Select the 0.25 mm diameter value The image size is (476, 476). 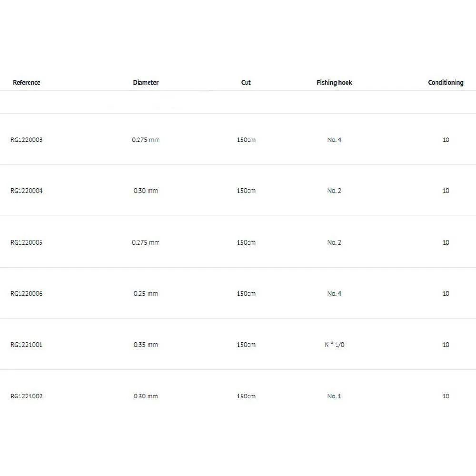(x=146, y=294)
